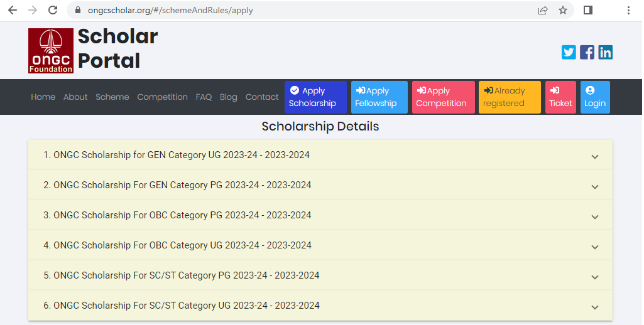Viewport: 644px width, 325px height.
Task: Click the Apply Scholarship button
Action: pyautogui.click(x=315, y=97)
